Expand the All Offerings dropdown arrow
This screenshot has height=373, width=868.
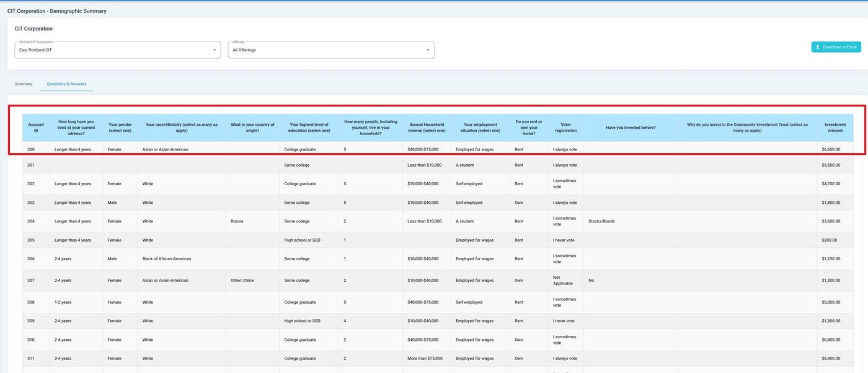[428, 50]
